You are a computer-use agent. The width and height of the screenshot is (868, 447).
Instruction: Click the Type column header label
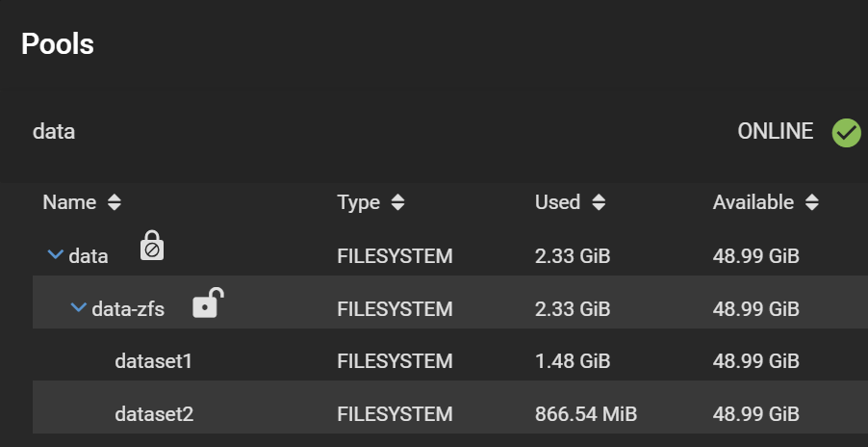358,202
